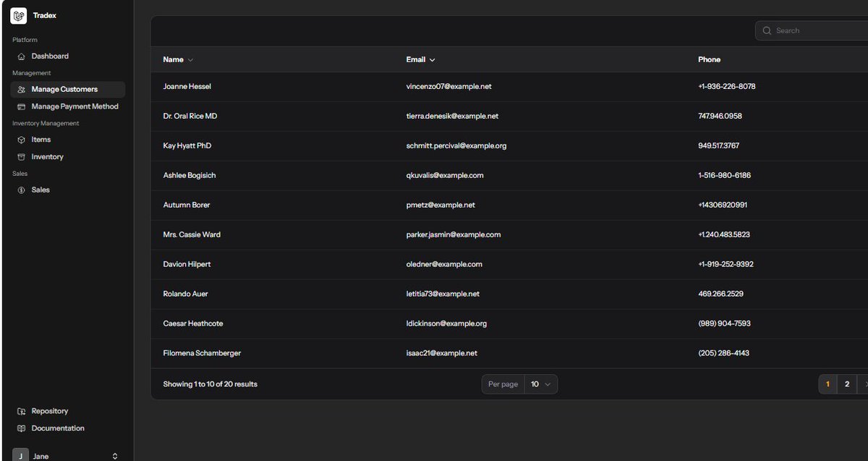Sort table by Email column
Viewport: 868px width, 461px height.
(x=421, y=59)
